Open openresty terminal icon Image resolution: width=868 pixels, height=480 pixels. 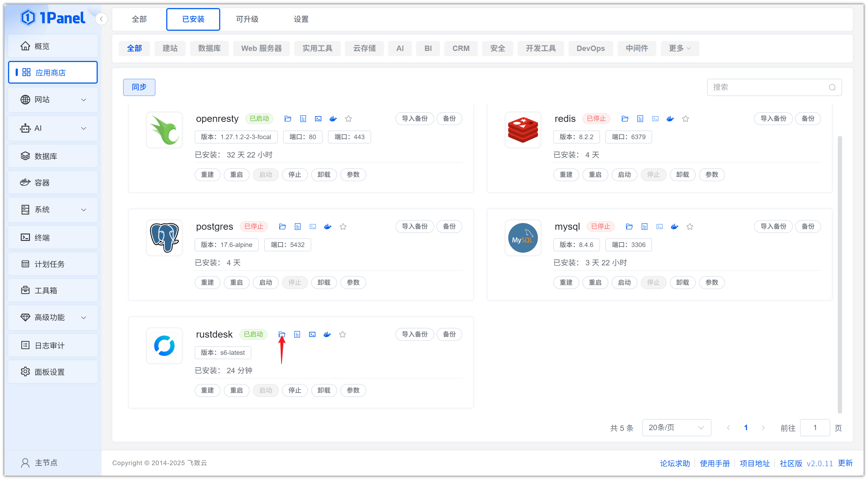click(x=318, y=118)
